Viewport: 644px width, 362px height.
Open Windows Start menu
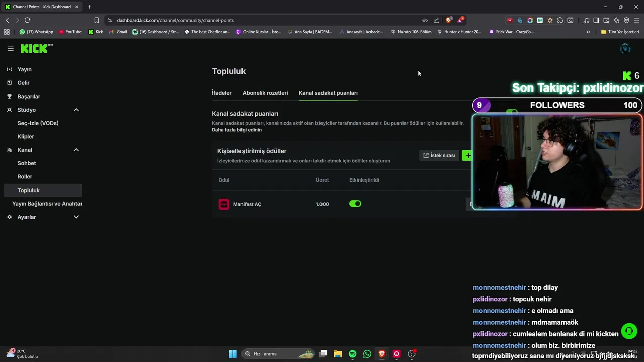pyautogui.click(x=233, y=354)
